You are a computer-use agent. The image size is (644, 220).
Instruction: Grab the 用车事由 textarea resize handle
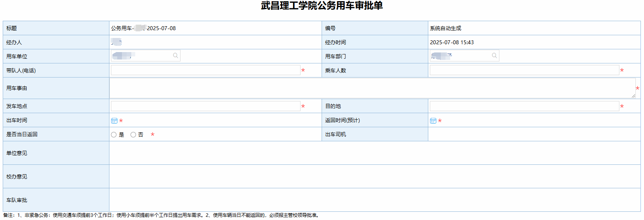coord(633,96)
